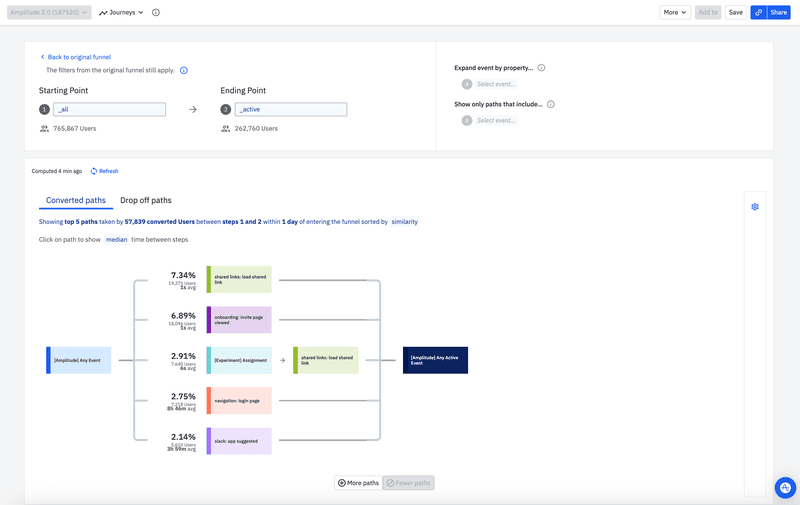Switch to the Drop off paths tab
Screen dimensions: 800x505
tap(146, 200)
